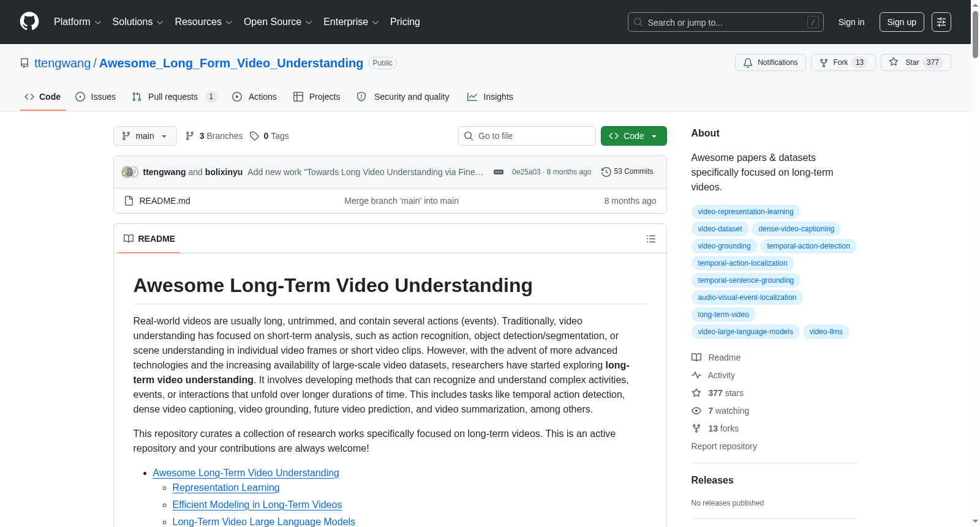Expand the Enterprise menu
Viewport: 980px width, 527px height.
coord(351,22)
